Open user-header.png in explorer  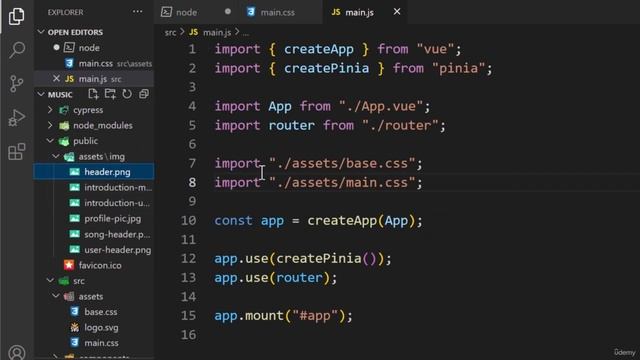click(x=94, y=250)
